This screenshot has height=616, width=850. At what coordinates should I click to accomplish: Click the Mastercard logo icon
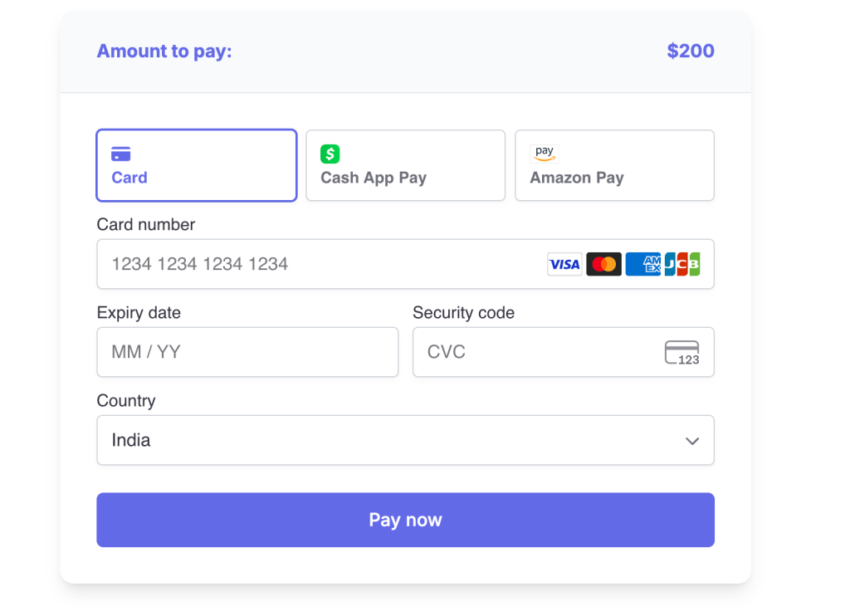604,264
